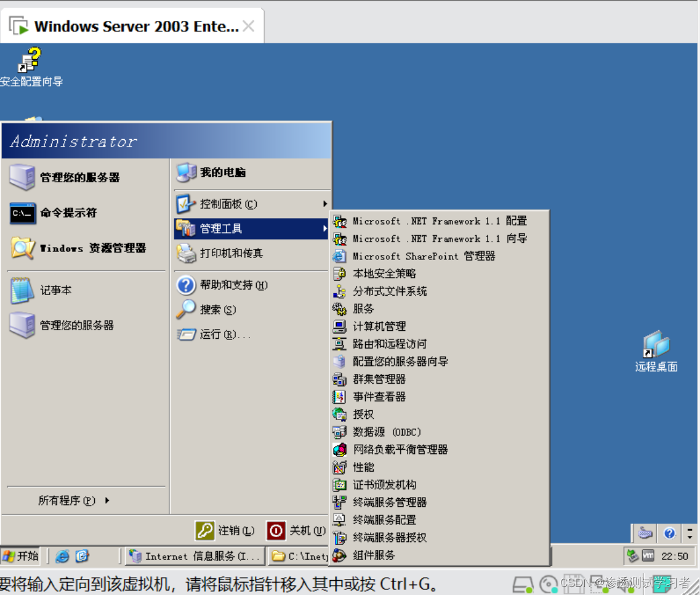This screenshot has width=700, height=595.
Task: Open 服务 from administrative tools
Action: click(440, 309)
